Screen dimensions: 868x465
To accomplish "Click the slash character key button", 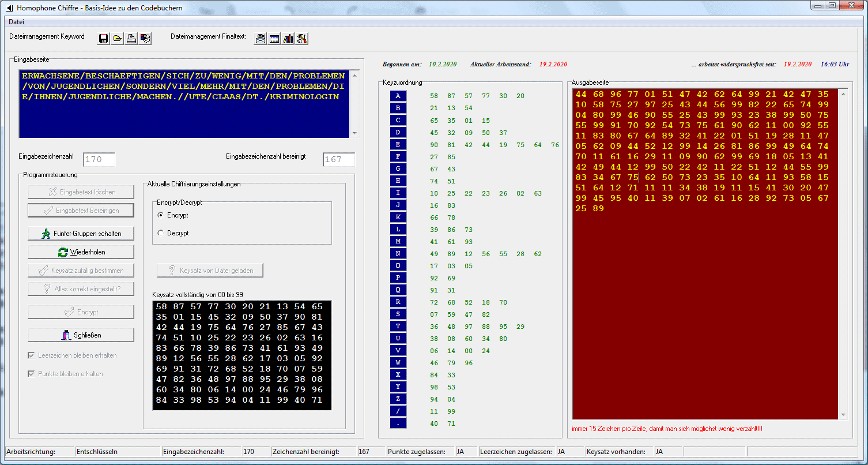I will (398, 411).
